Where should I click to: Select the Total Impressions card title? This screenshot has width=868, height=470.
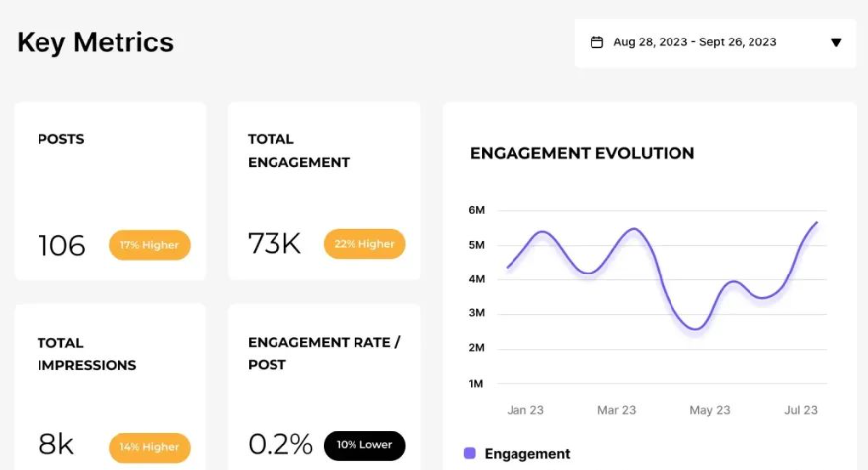click(87, 353)
